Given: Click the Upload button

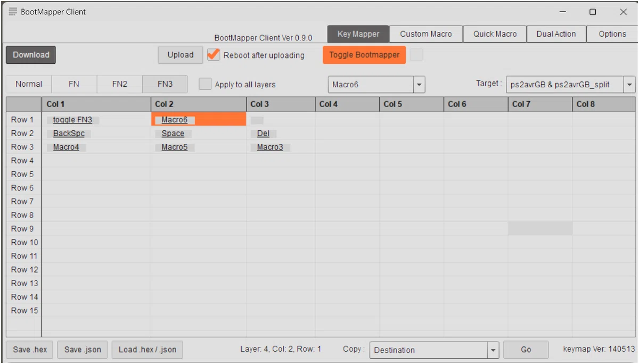Looking at the screenshot, I should coord(181,55).
